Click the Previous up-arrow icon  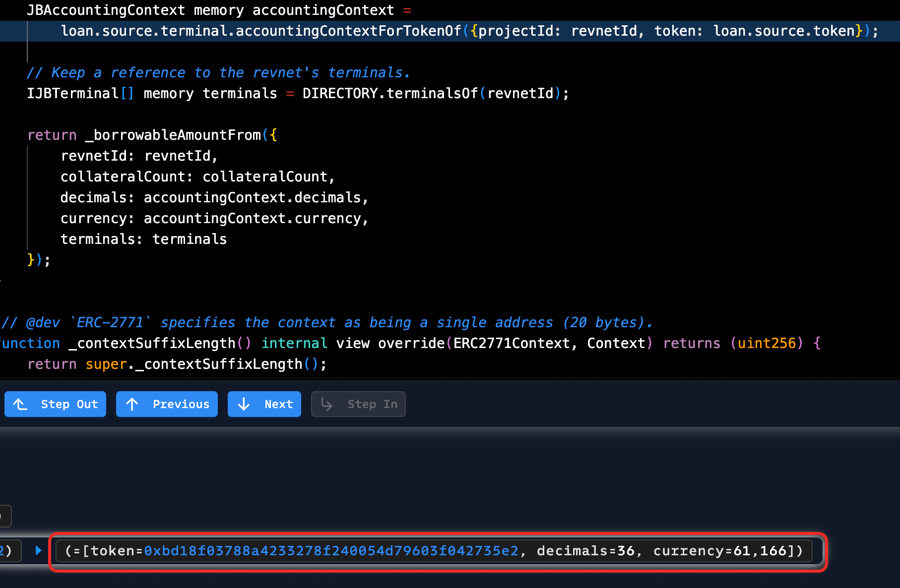point(132,405)
